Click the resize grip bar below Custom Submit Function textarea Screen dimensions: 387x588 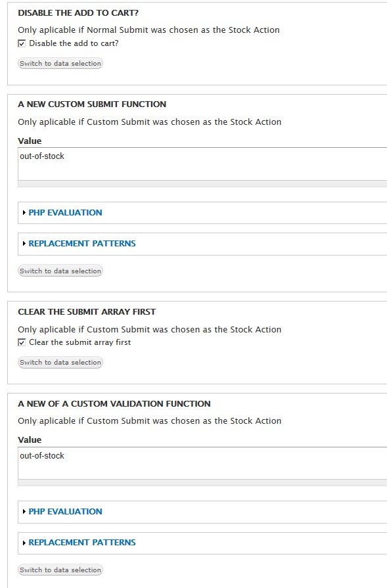pyautogui.click(x=202, y=184)
